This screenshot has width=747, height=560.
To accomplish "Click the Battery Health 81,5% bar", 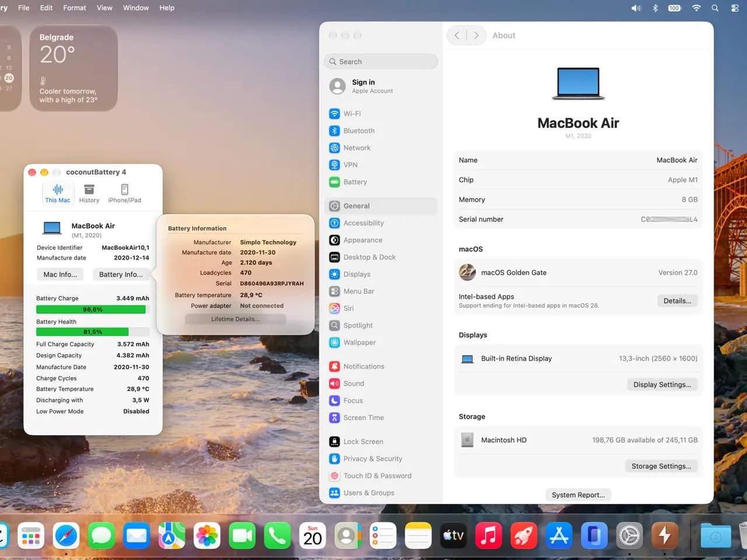I will click(x=93, y=332).
